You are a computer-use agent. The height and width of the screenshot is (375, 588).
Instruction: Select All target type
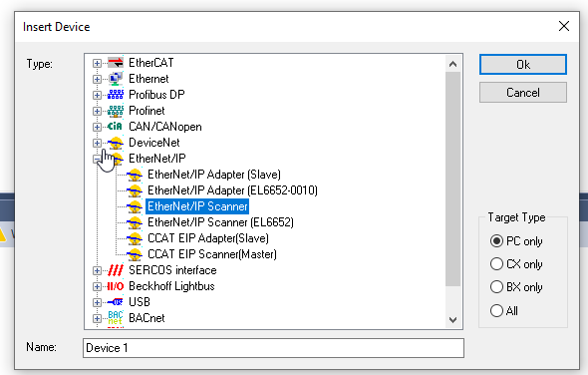point(496,310)
